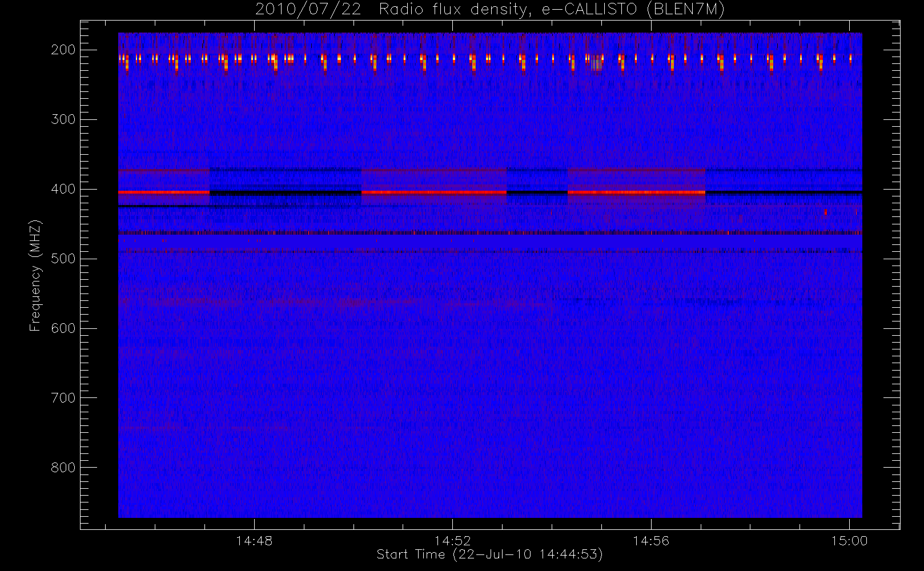Click the 700 frequency tick label

[63, 398]
